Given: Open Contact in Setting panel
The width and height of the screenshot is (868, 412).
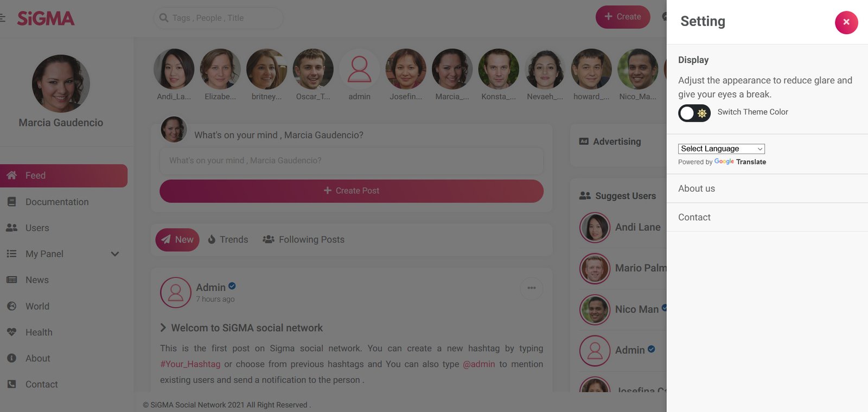Looking at the screenshot, I should pyautogui.click(x=694, y=217).
